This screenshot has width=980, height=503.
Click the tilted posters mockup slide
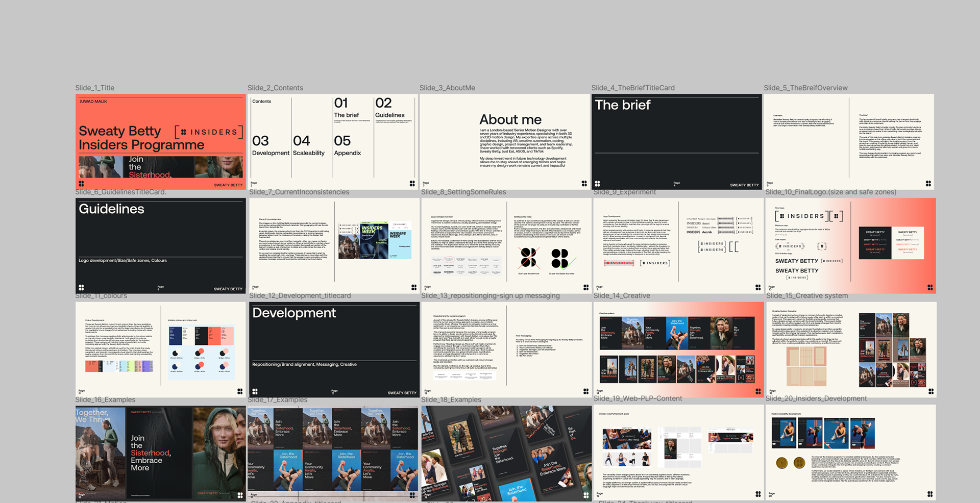point(506,453)
